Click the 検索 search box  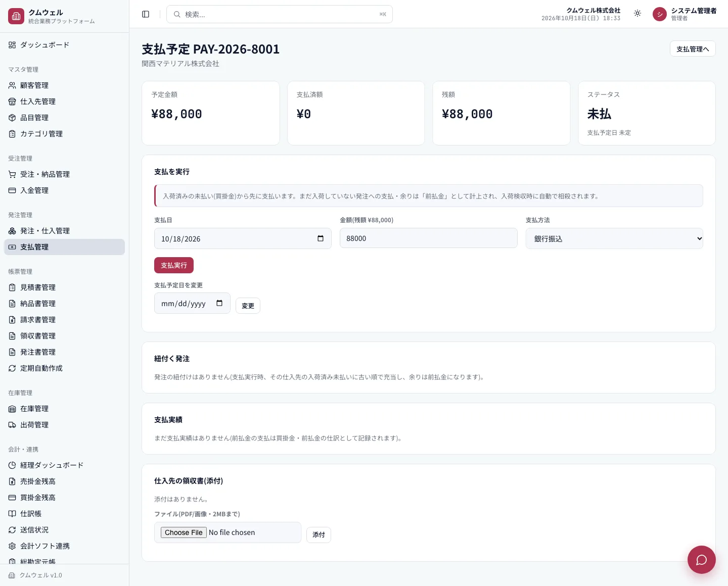click(280, 14)
